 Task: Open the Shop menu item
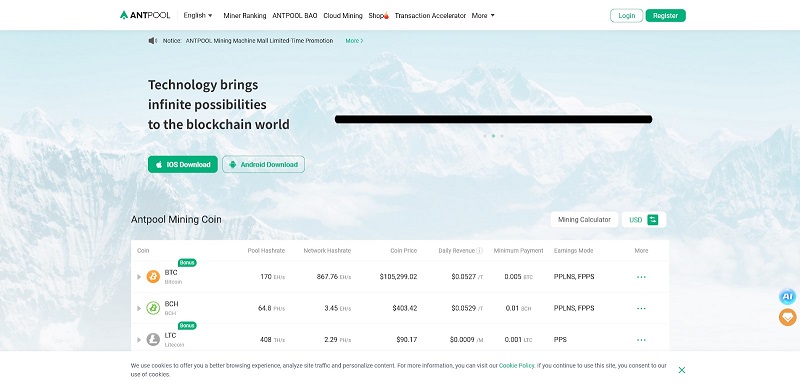click(379, 16)
